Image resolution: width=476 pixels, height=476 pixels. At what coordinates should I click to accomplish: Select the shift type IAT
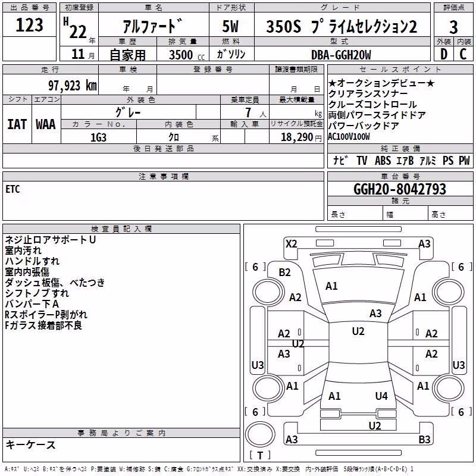[17, 124]
